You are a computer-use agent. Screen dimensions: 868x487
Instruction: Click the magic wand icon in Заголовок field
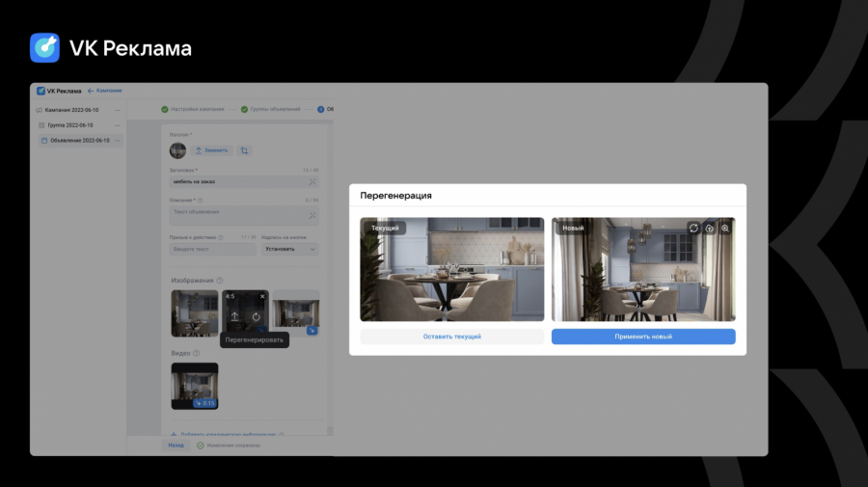pos(312,181)
